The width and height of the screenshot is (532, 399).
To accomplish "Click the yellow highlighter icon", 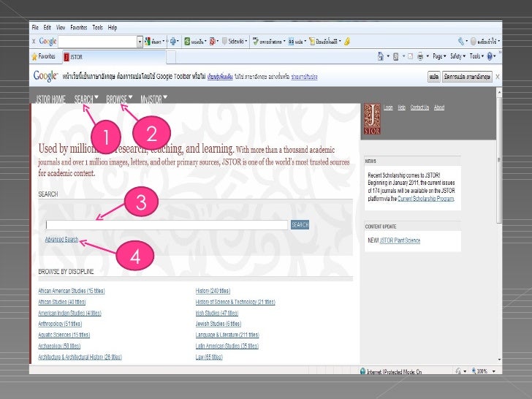I will [346, 42].
